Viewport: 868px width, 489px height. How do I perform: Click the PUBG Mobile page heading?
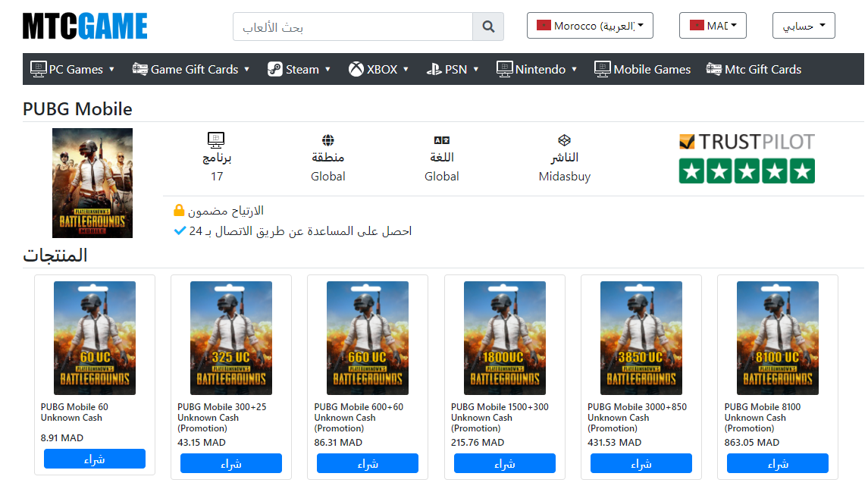click(77, 109)
